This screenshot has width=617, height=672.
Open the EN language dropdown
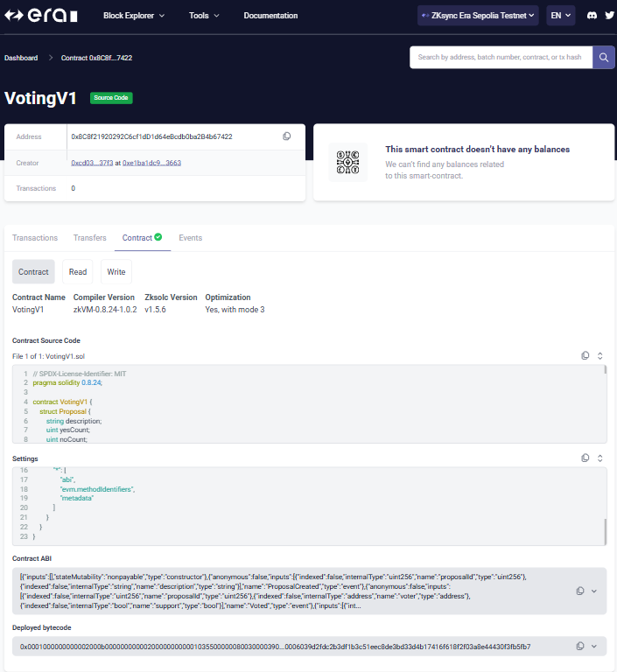(561, 16)
